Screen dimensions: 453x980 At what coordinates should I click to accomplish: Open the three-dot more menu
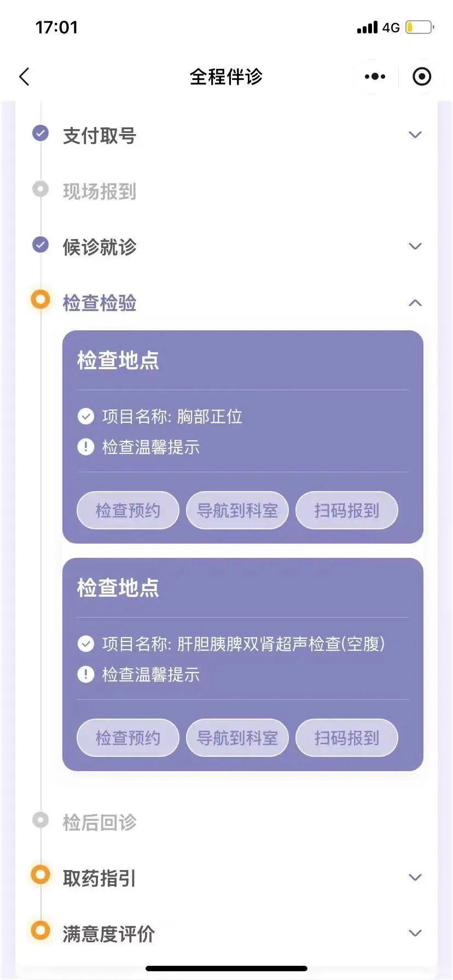pyautogui.click(x=375, y=77)
